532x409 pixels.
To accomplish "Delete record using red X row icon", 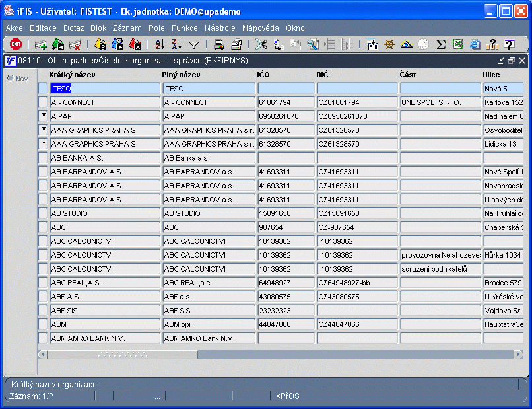I will 75,44.
